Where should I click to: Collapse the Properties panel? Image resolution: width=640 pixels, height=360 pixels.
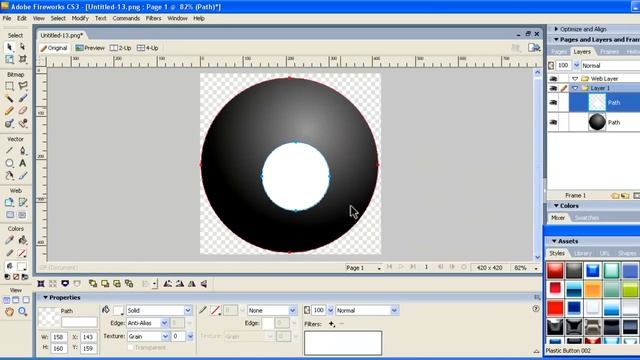point(45,298)
